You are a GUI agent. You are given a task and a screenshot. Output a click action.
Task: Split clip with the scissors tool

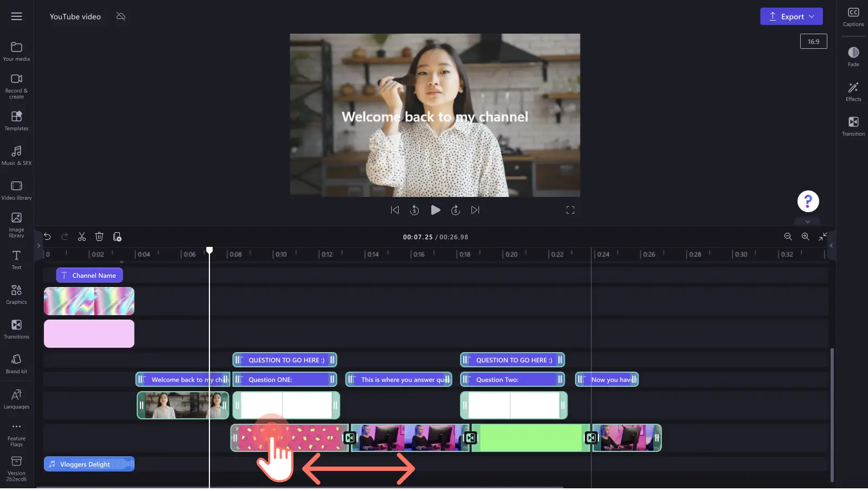pyautogui.click(x=82, y=237)
